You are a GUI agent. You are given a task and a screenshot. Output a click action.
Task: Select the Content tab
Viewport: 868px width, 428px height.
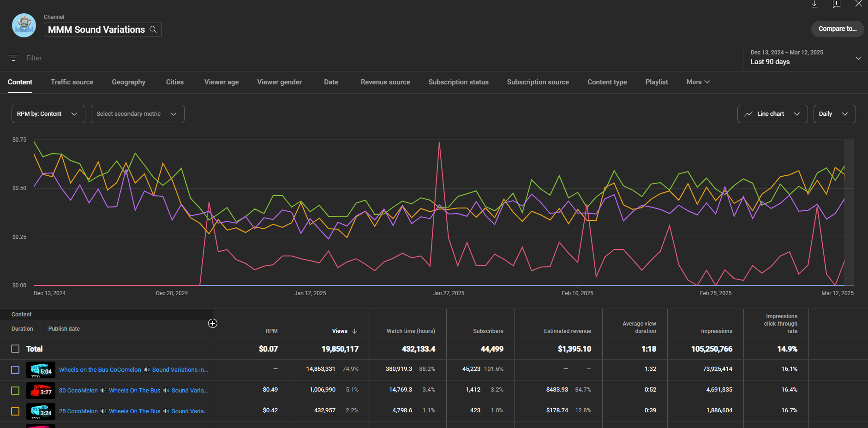click(20, 82)
